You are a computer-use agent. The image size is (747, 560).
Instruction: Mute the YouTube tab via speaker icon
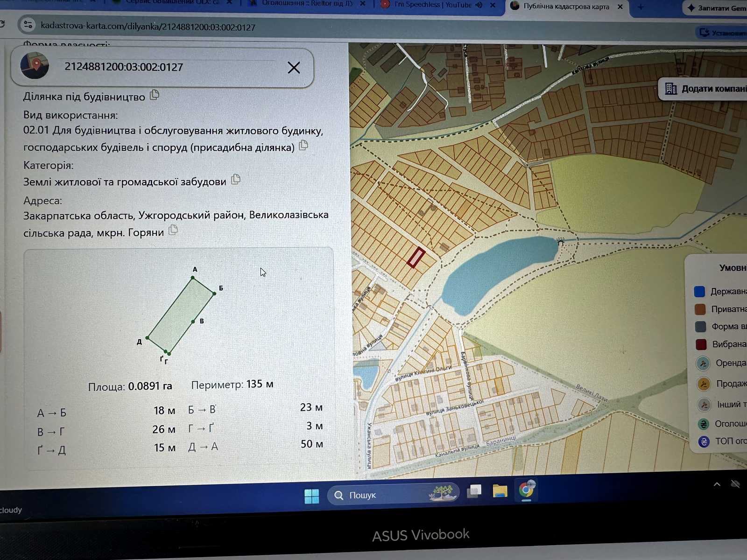tap(479, 5)
